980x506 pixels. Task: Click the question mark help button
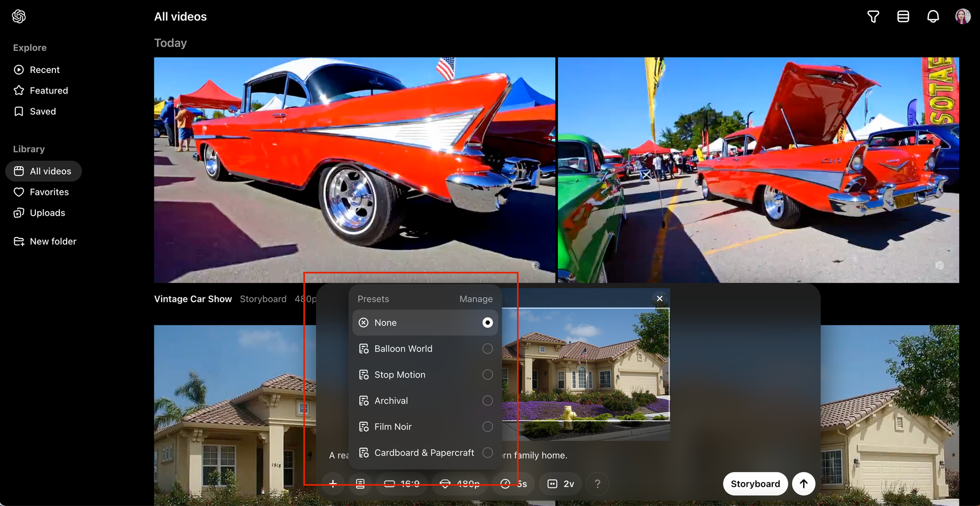597,484
